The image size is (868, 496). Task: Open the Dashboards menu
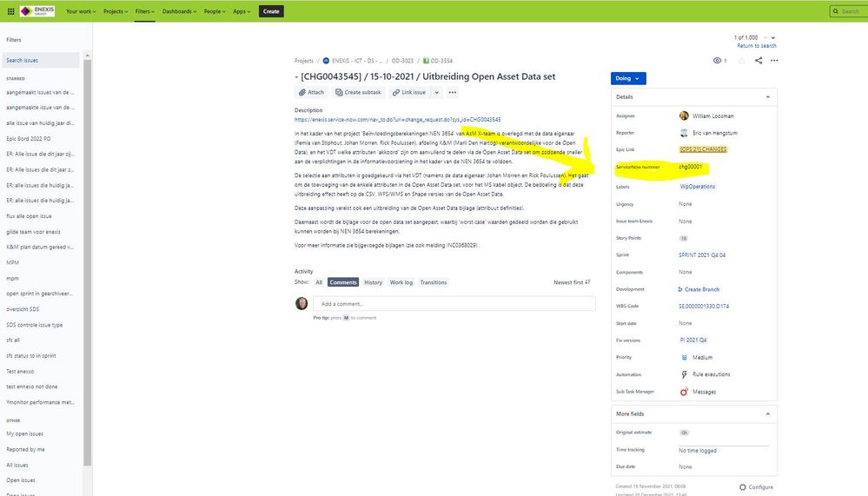pyautogui.click(x=179, y=11)
